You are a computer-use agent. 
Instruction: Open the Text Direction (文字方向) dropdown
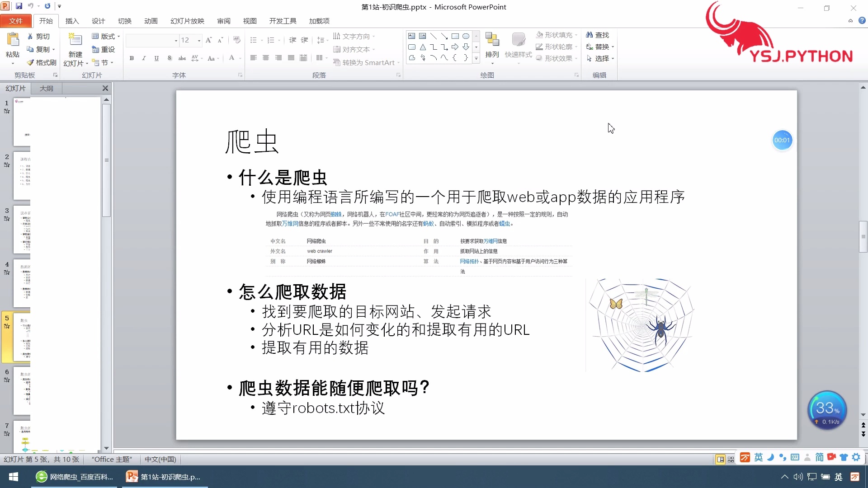[x=354, y=36]
